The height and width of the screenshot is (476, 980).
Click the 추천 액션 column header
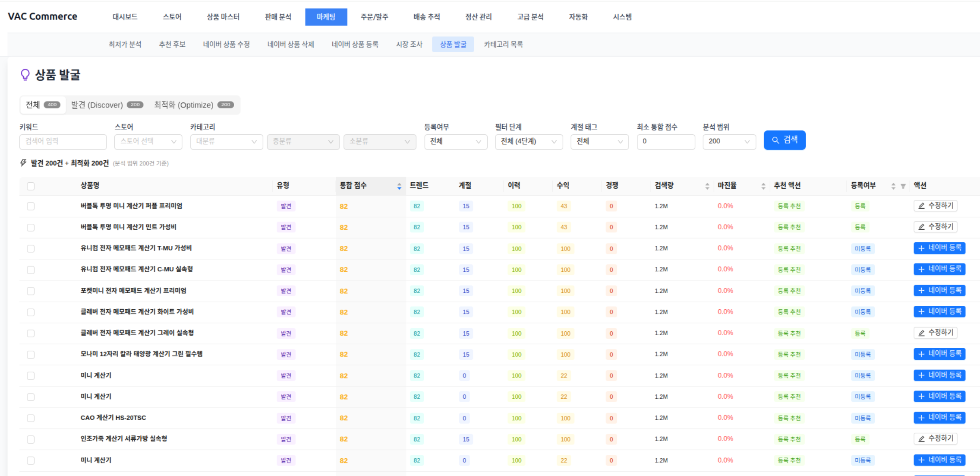click(x=787, y=185)
